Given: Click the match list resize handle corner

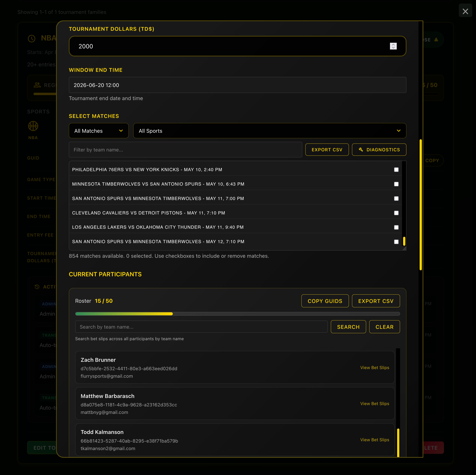Looking at the screenshot, I should point(404,249).
